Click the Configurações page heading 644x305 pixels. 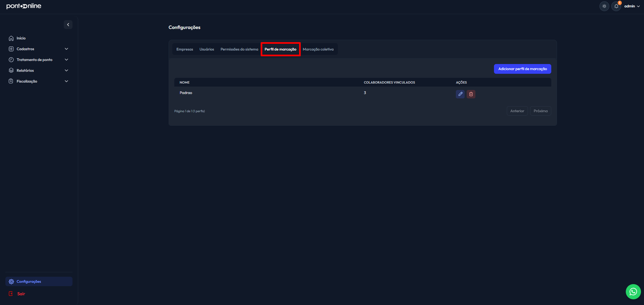184,27
